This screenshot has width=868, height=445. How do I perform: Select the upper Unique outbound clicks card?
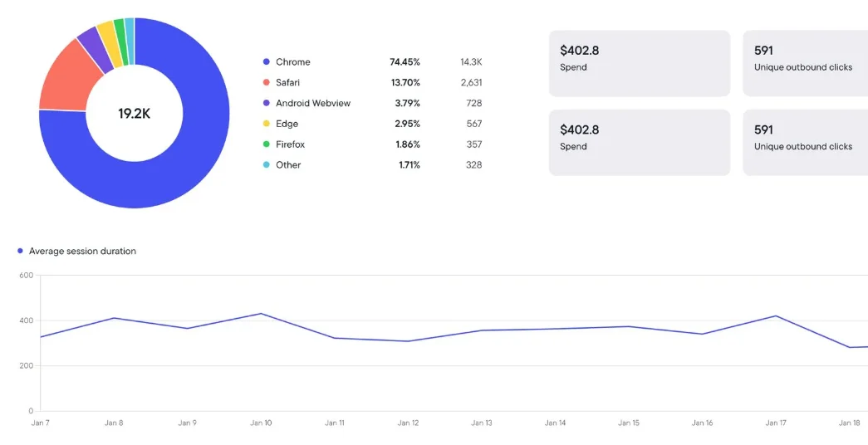[x=804, y=63]
